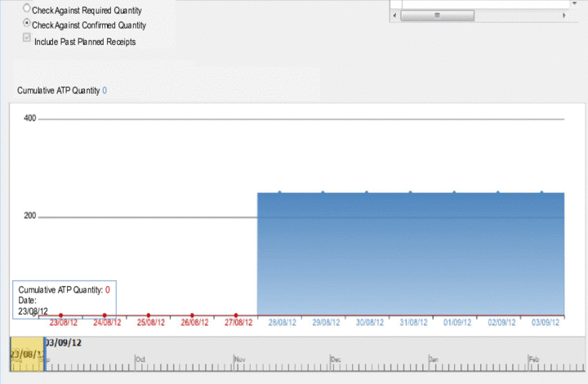Click the vertical scrollbar down arrow

pos(572,4)
